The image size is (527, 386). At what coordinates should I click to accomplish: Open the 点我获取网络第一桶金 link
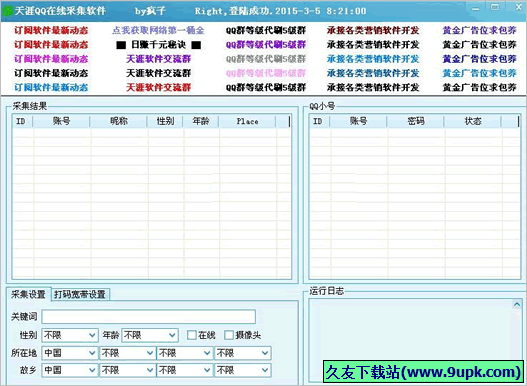[x=158, y=31]
